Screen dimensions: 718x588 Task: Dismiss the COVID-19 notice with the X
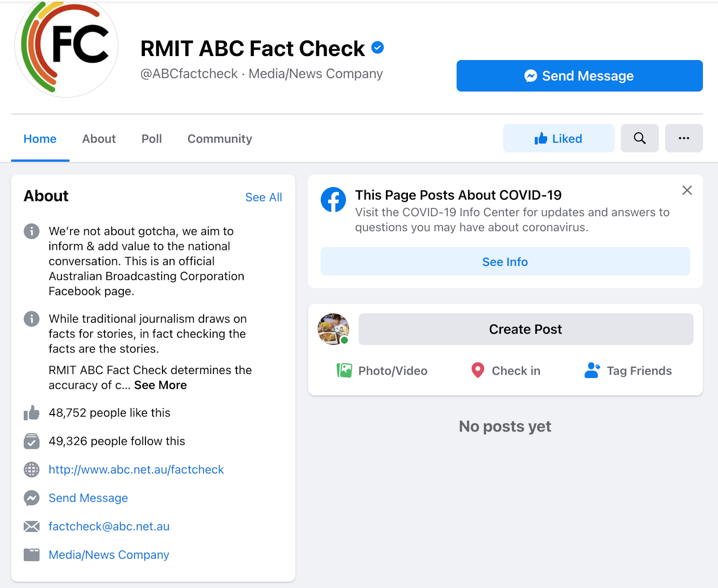tap(687, 190)
